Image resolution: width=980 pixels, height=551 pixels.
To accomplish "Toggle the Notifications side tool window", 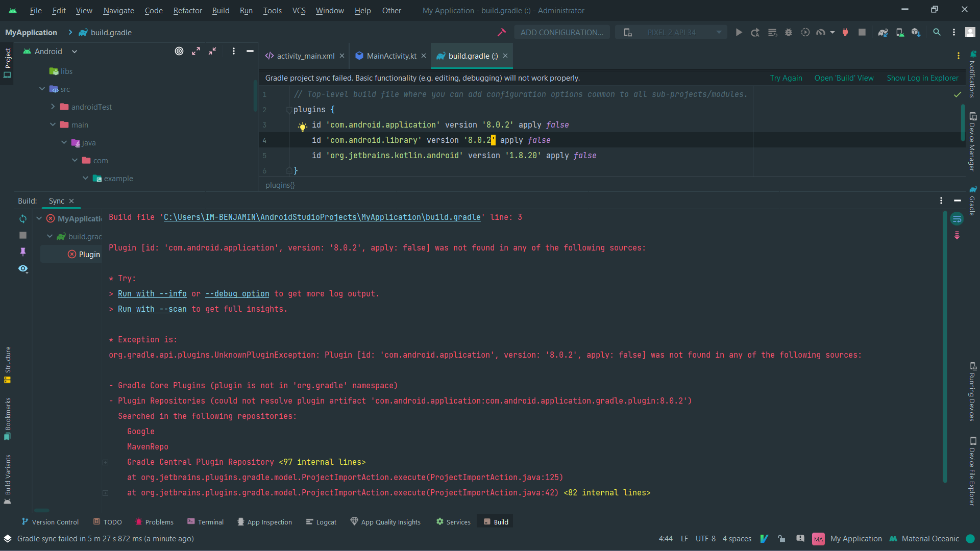I will (x=972, y=74).
